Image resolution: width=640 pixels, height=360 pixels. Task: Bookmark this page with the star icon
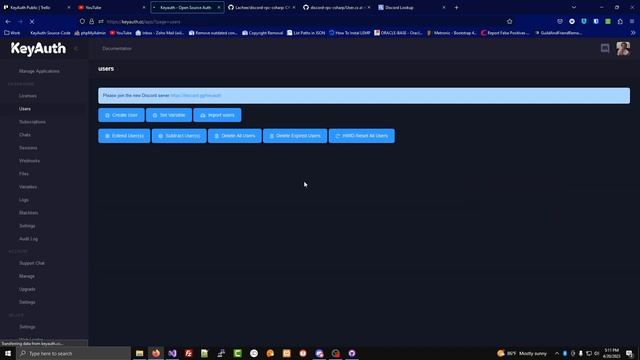click(x=509, y=22)
